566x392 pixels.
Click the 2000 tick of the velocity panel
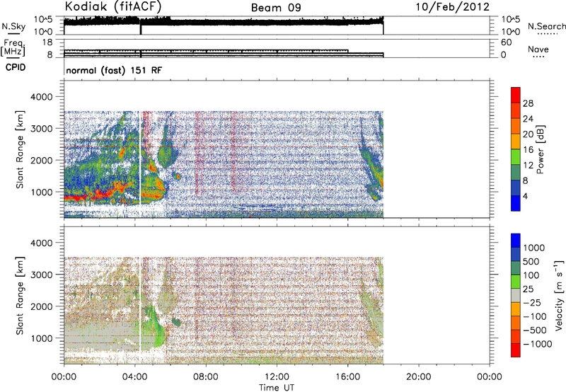click(x=42, y=306)
